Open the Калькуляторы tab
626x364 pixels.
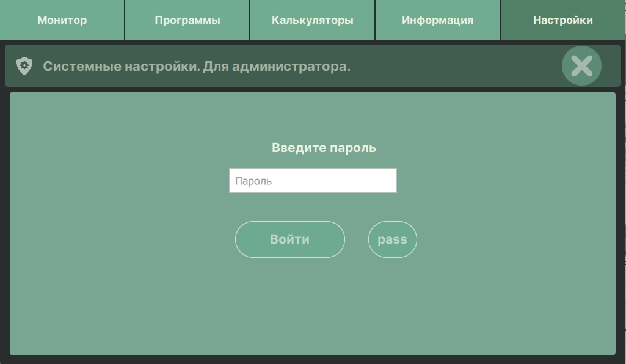313,20
